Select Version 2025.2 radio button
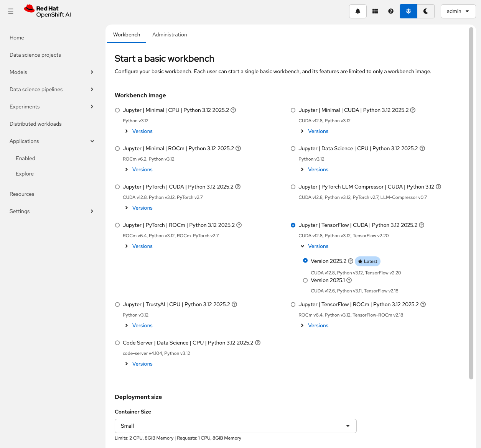Image resolution: width=481 pixels, height=448 pixels. pos(305,260)
